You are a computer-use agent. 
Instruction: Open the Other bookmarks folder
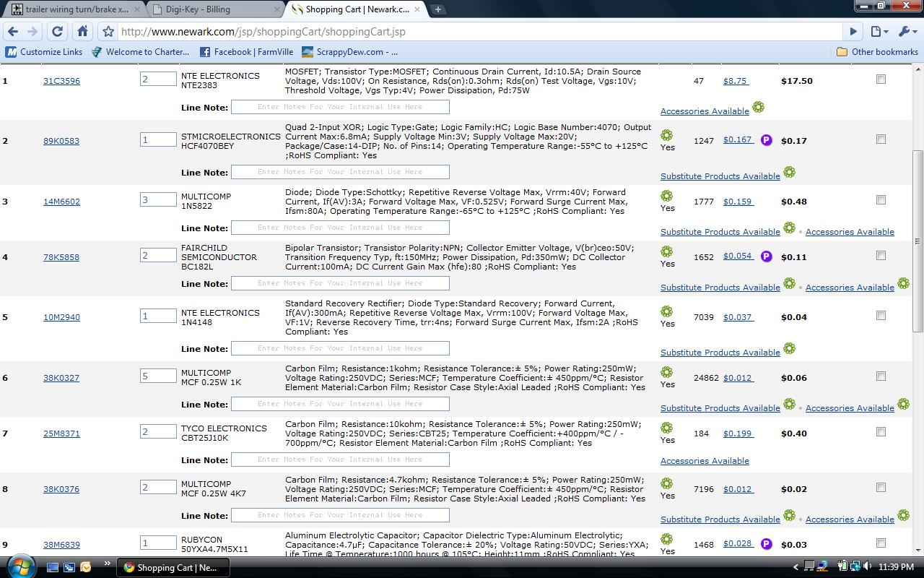[x=877, y=52]
